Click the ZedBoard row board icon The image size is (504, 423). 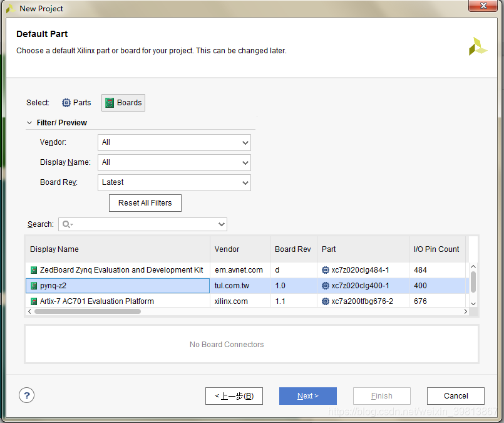(x=34, y=270)
